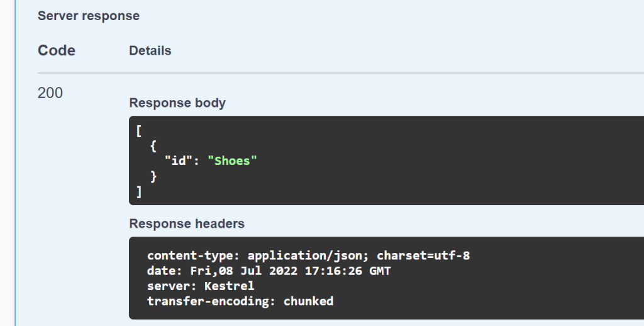
Task: Click the Server response heading
Action: click(x=89, y=16)
